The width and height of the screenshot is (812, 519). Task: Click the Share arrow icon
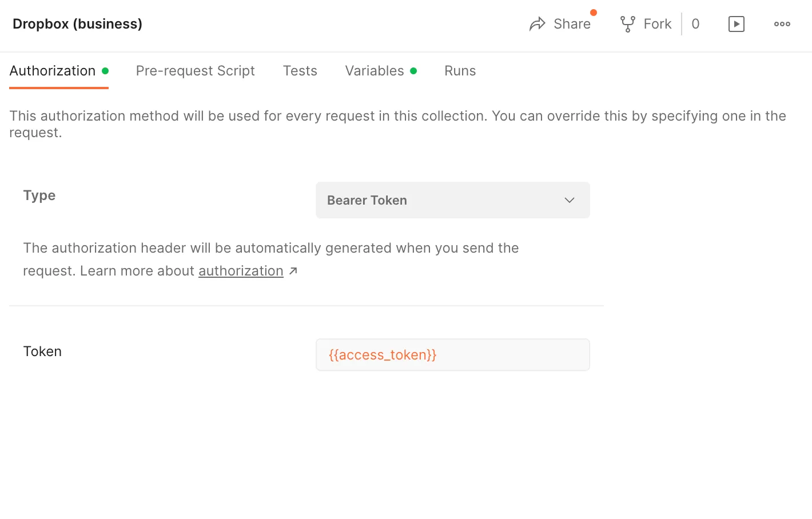pos(538,24)
